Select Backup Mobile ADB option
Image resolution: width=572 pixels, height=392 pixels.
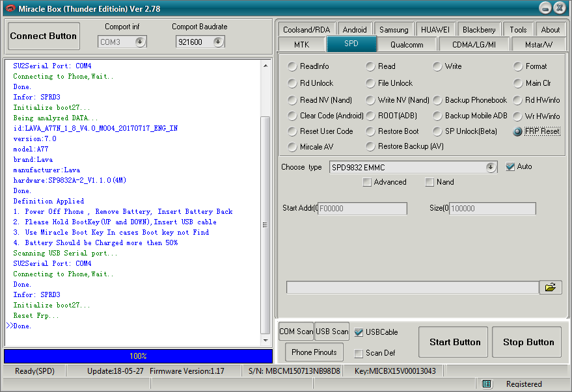470,116
